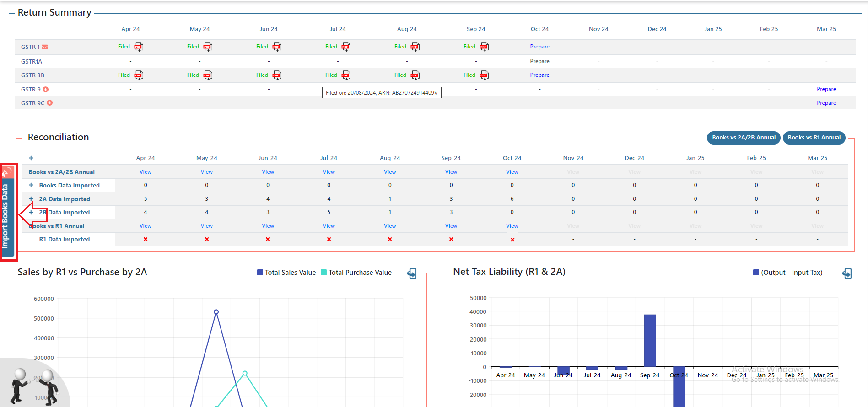
Task: Click the refresh icon above Import Books Data
Action: 7,172
